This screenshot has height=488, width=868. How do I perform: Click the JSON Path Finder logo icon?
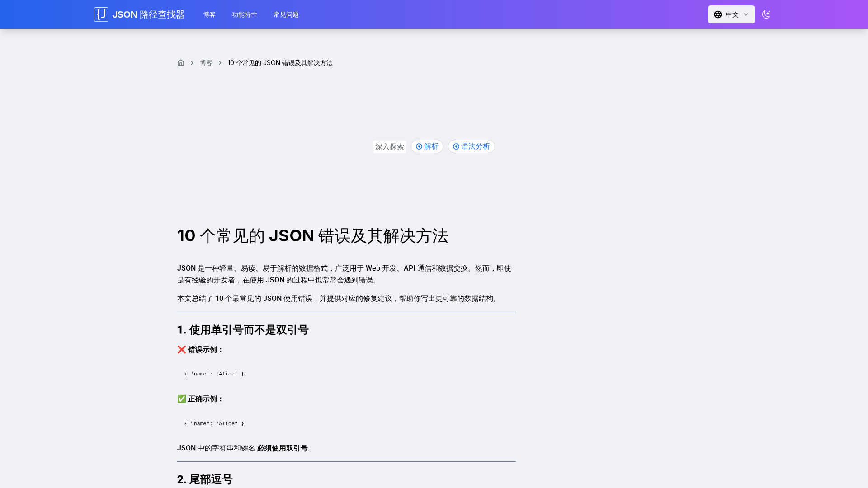coord(101,14)
